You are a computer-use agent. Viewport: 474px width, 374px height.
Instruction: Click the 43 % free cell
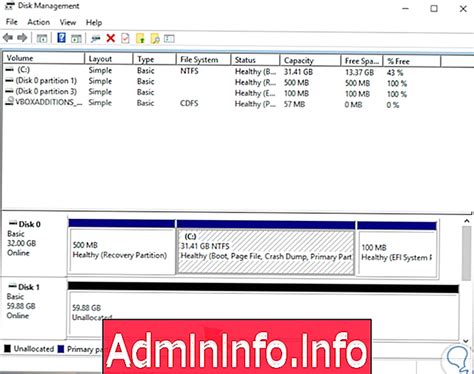pos(395,72)
